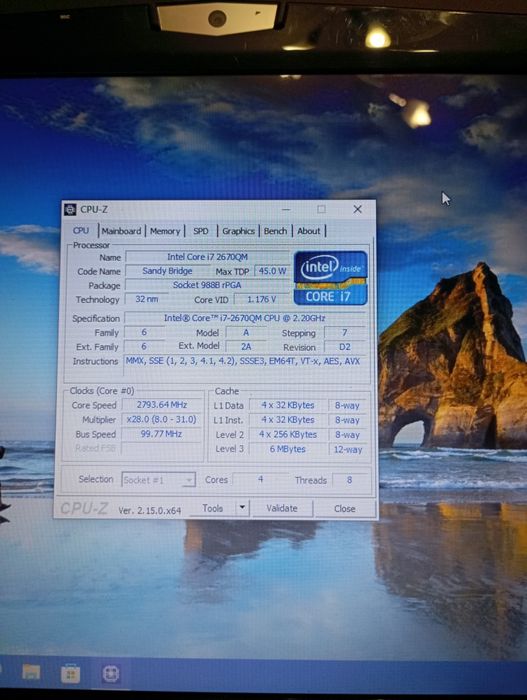Click the Level 3 12-way value

click(x=348, y=450)
